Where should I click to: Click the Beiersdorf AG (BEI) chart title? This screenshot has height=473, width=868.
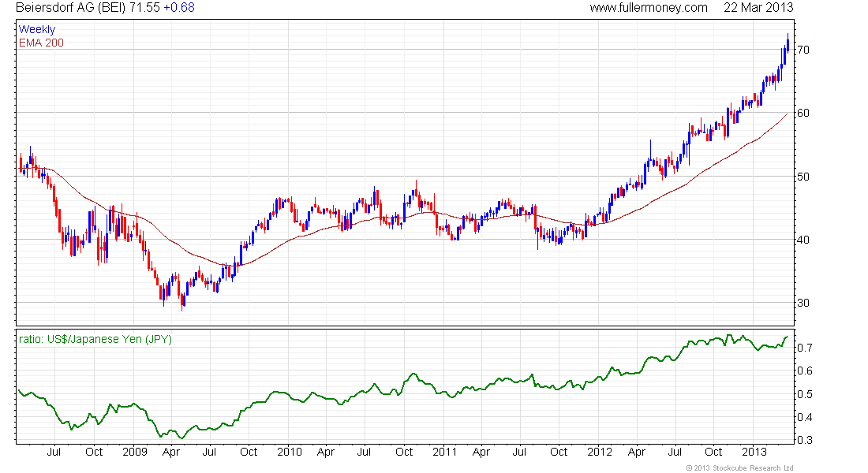(71, 8)
